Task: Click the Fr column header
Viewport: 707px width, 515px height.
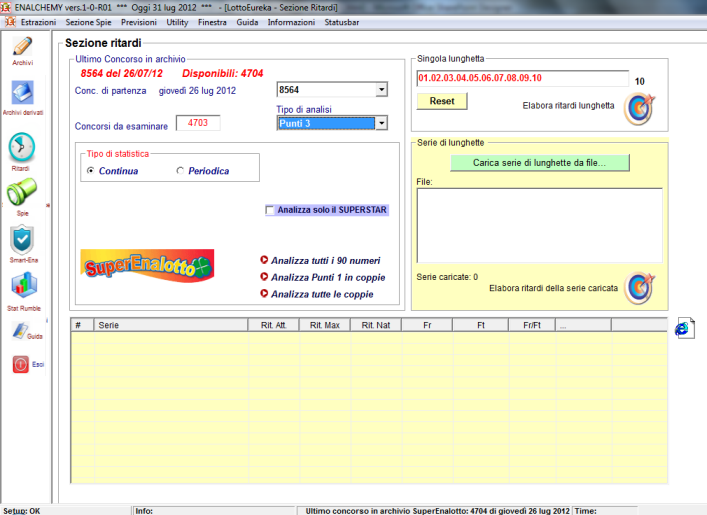Action: [x=427, y=325]
